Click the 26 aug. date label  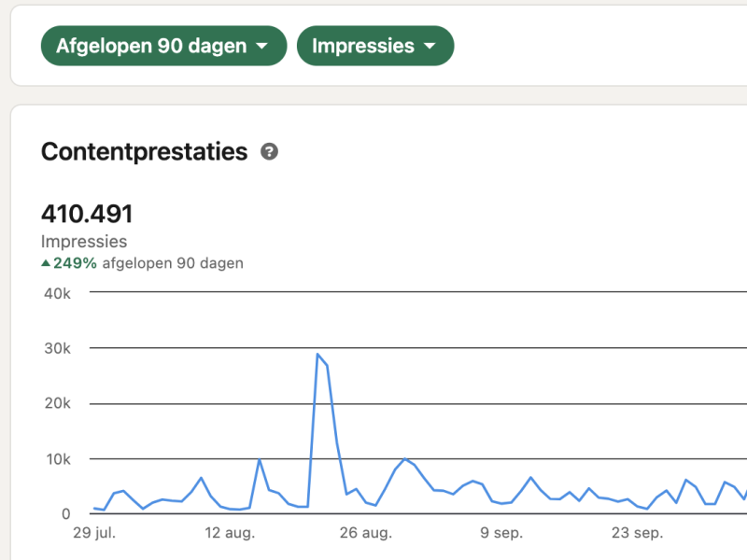point(364,534)
